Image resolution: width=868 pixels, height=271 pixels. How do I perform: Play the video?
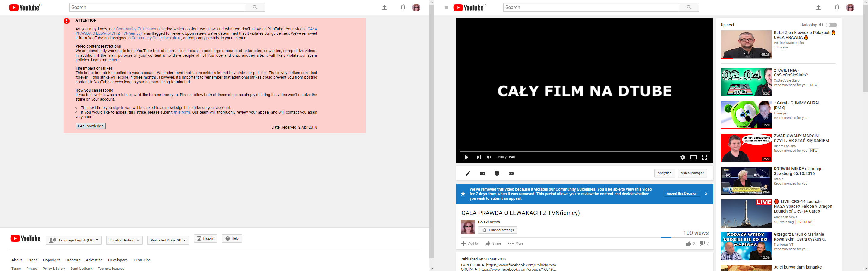[x=466, y=157]
